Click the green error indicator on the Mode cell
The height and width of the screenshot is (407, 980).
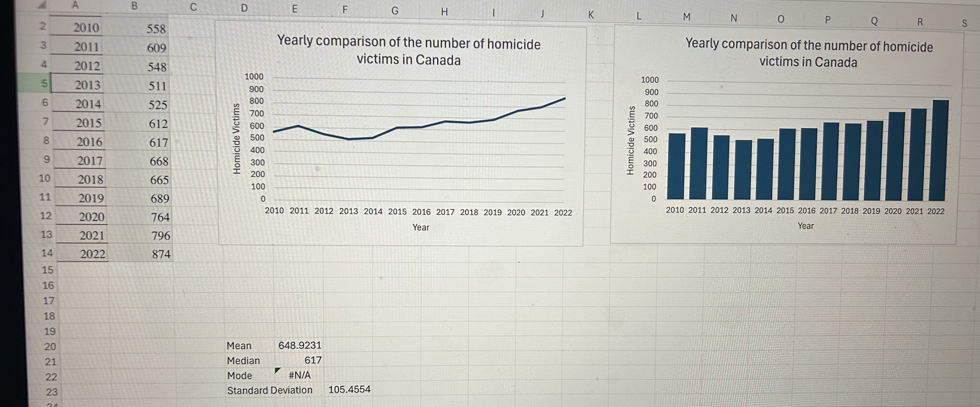(x=277, y=370)
